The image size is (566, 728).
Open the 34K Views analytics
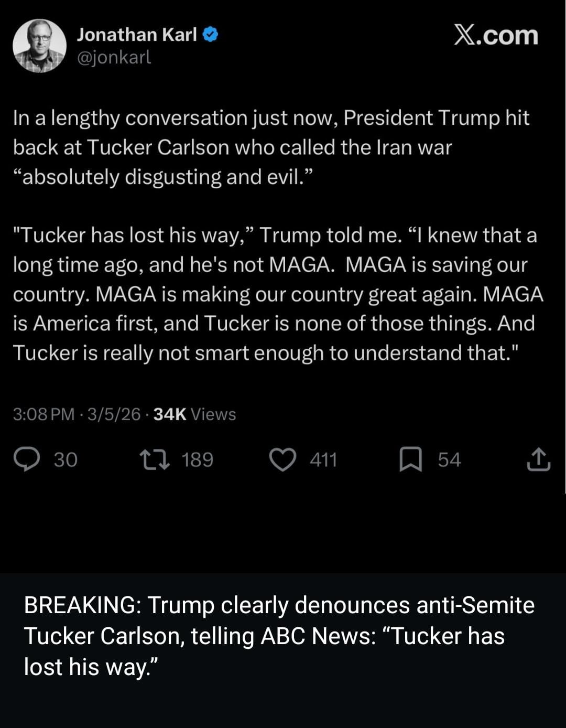pos(194,414)
